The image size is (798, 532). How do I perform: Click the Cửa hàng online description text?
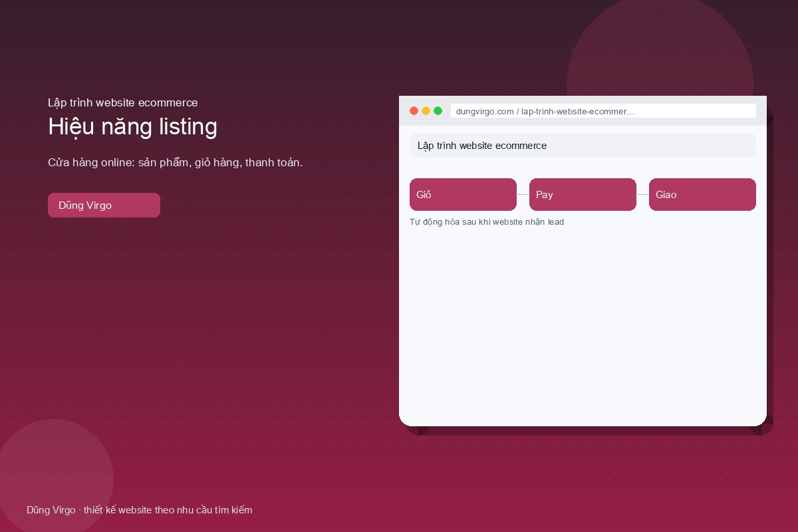tap(175, 162)
